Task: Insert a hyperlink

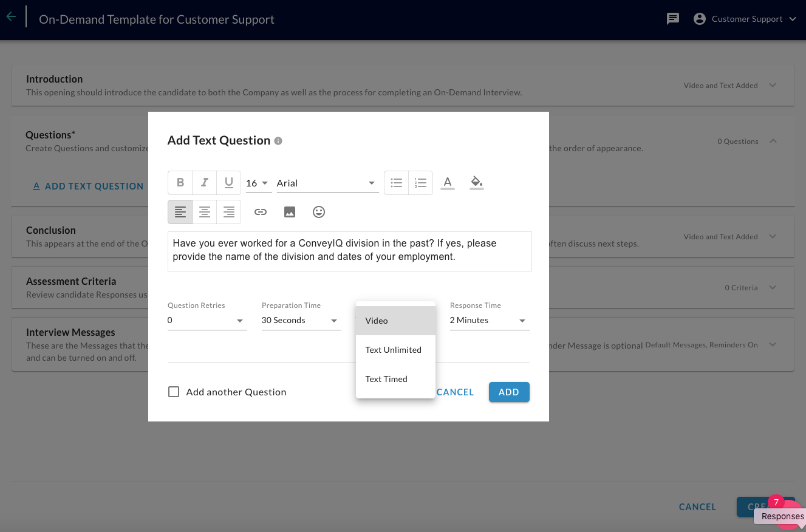Action: point(261,212)
